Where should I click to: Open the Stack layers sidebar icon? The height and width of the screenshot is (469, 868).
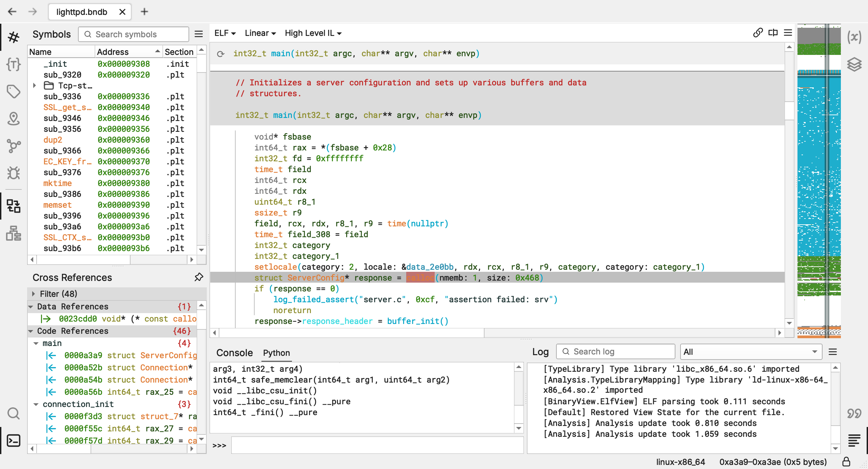point(854,64)
